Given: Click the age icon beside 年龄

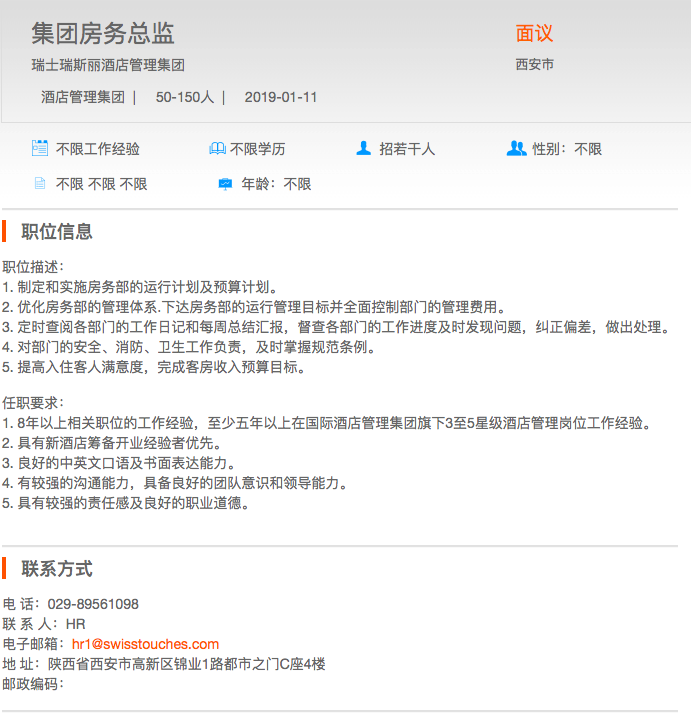Looking at the screenshot, I should coord(225,184).
